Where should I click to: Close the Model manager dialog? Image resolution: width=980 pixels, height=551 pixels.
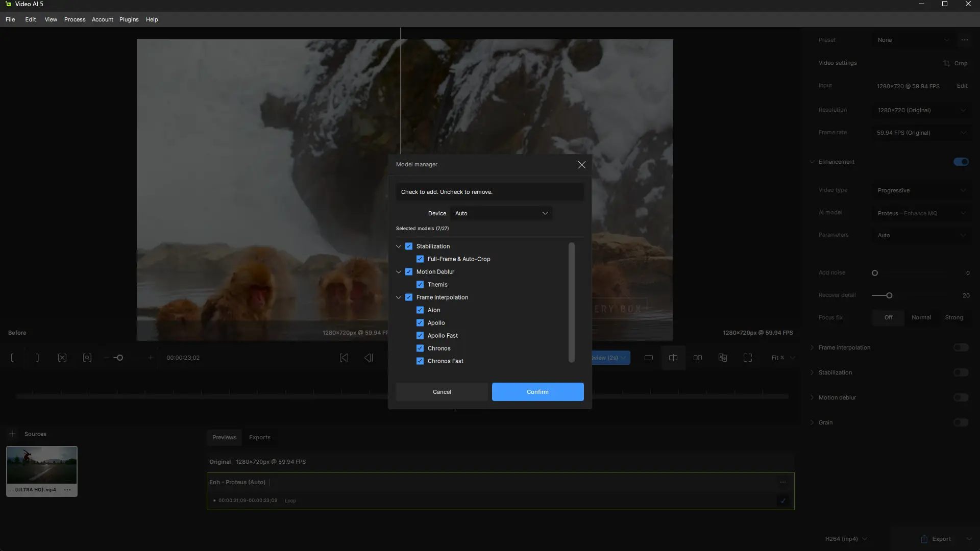[581, 164]
